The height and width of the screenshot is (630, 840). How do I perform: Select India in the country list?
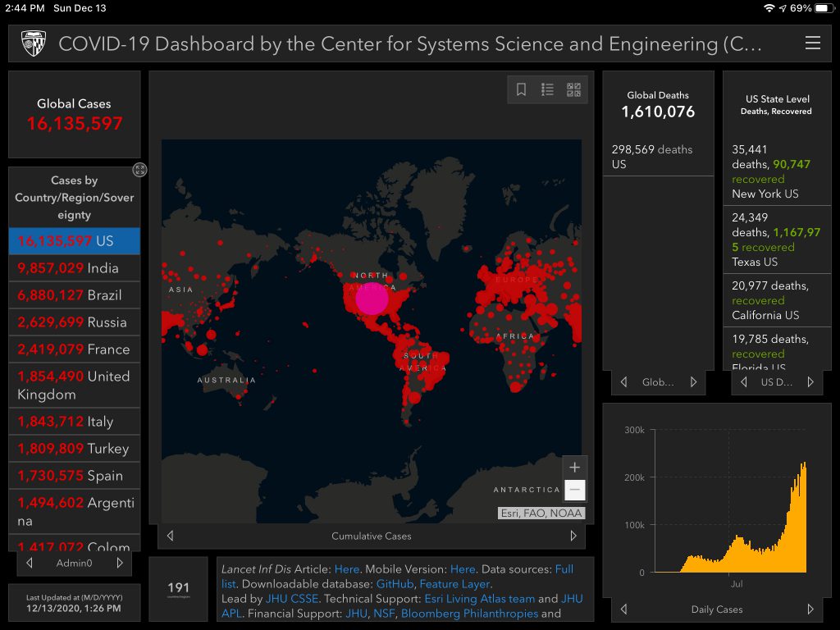coord(75,268)
